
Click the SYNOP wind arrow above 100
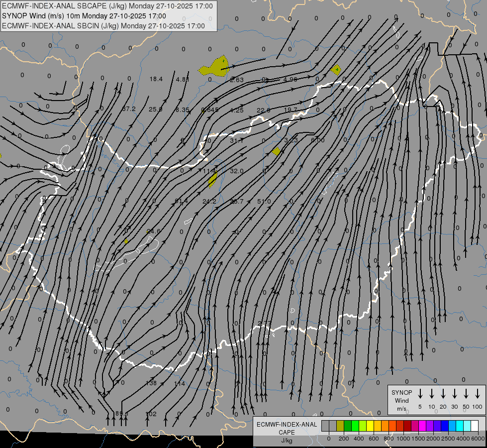coord(478,394)
